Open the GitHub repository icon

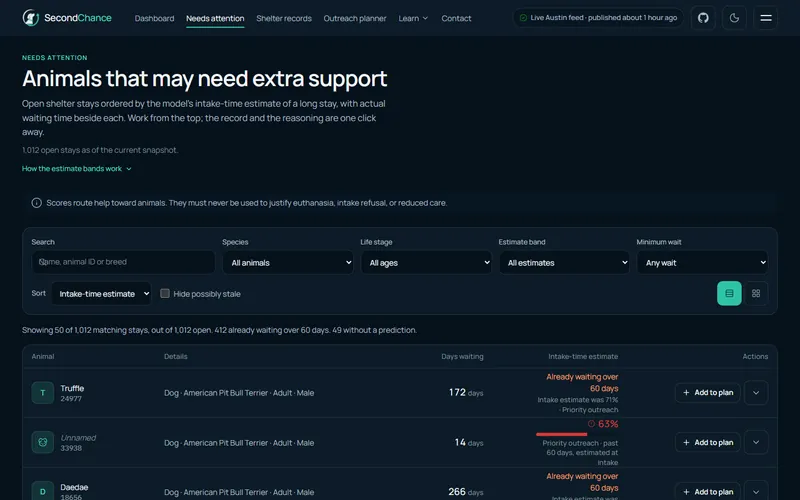tap(703, 18)
